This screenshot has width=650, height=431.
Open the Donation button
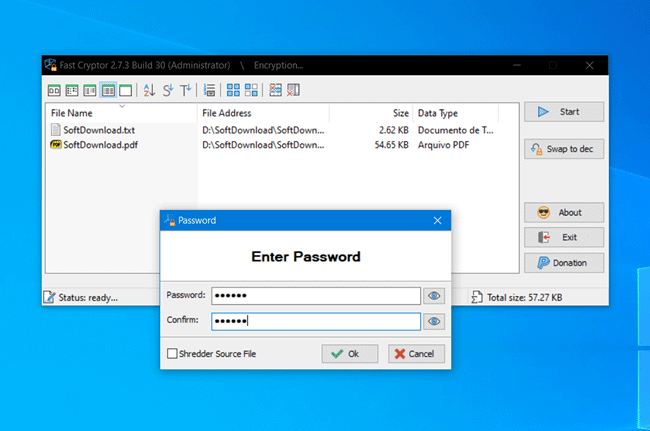(564, 263)
